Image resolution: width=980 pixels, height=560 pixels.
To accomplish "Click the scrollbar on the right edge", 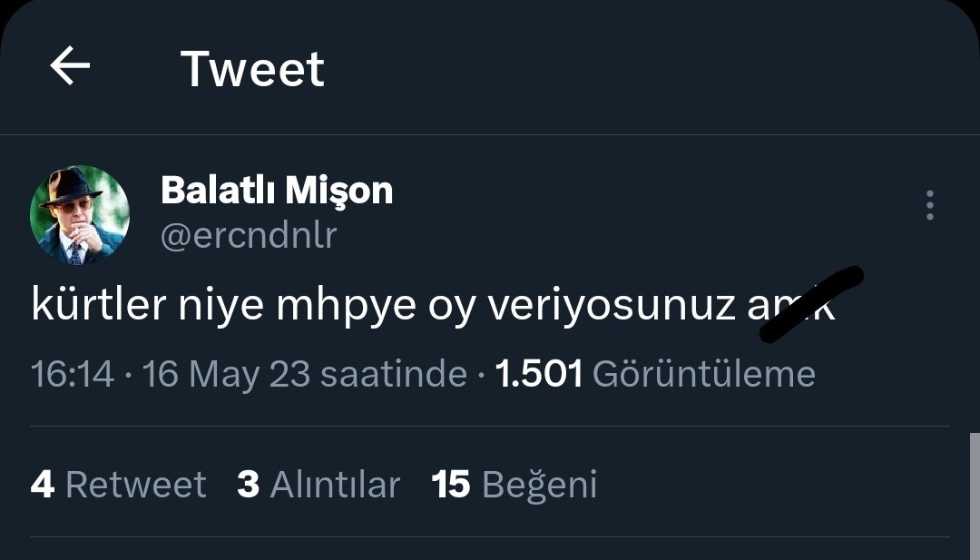I will [974, 490].
